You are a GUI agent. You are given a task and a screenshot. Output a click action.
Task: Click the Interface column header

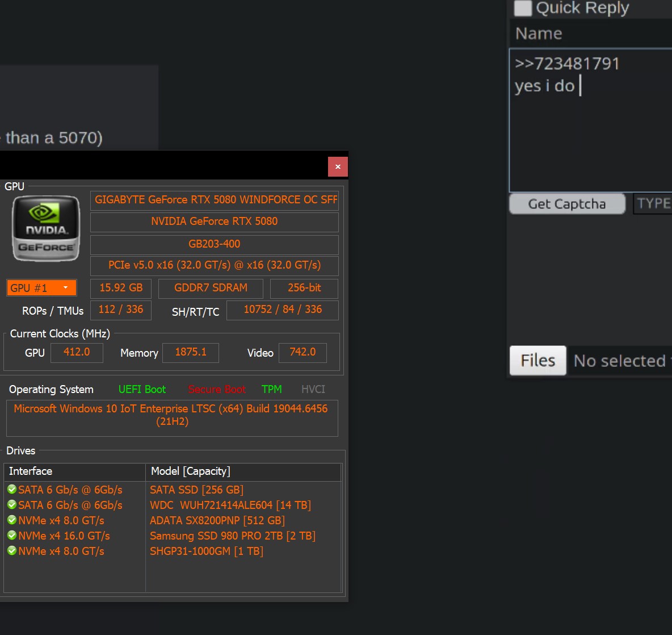pos(74,471)
